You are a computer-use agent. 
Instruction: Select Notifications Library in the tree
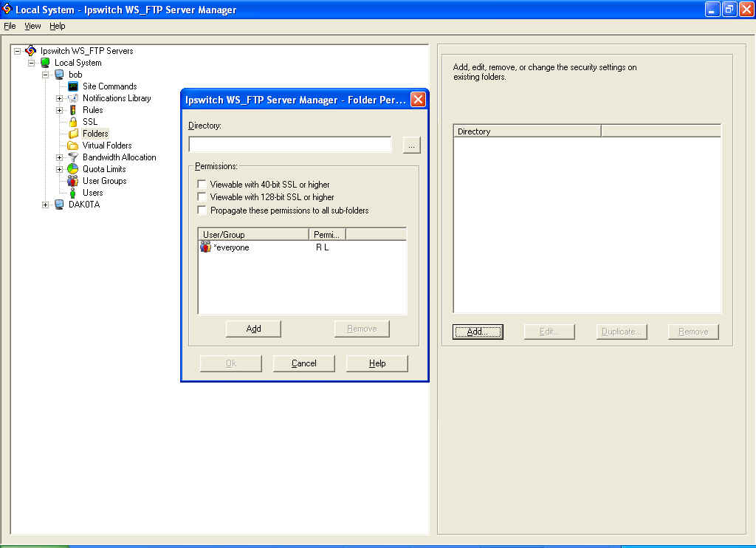coord(117,98)
